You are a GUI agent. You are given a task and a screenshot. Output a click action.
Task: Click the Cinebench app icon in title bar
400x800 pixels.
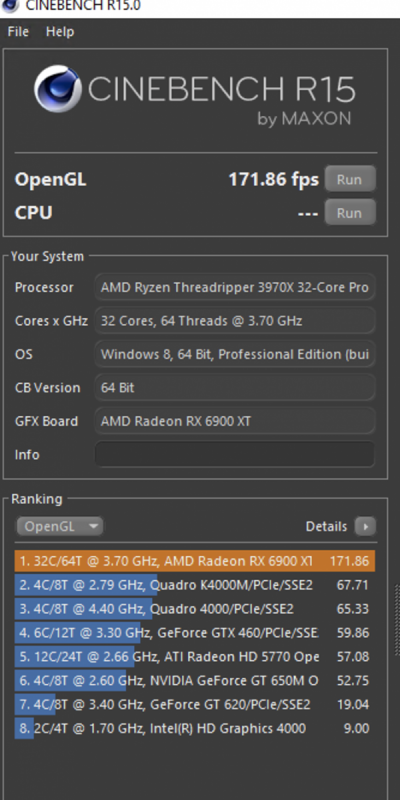[10, 6]
